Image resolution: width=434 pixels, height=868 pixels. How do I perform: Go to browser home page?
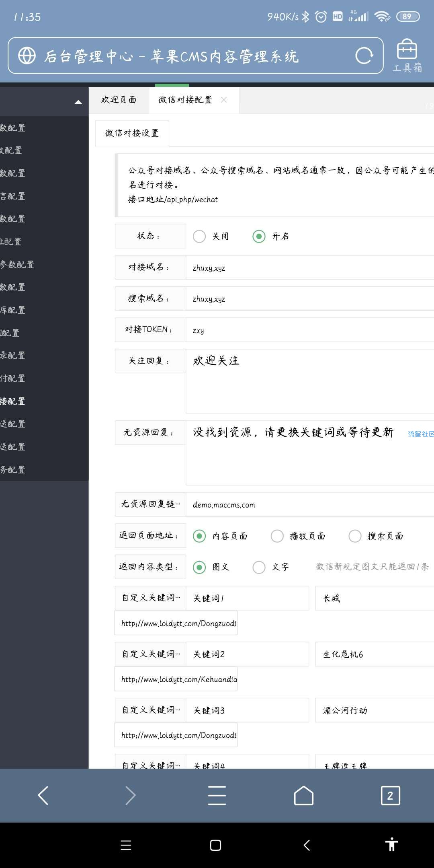[304, 796]
